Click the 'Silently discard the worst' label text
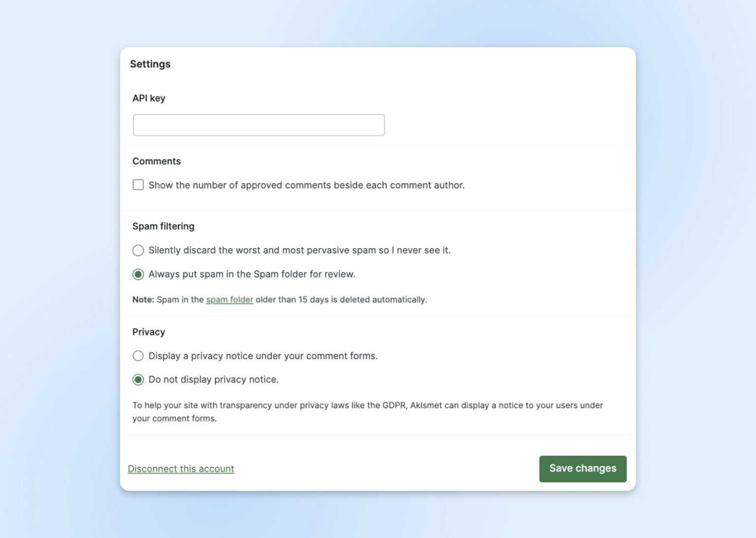756x538 pixels. [299, 250]
